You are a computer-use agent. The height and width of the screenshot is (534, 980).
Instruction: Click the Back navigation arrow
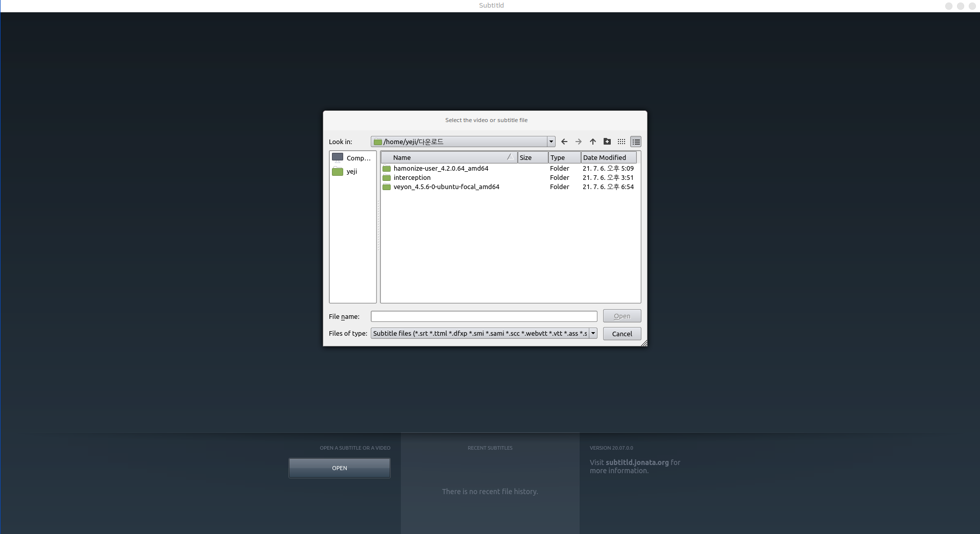click(564, 142)
